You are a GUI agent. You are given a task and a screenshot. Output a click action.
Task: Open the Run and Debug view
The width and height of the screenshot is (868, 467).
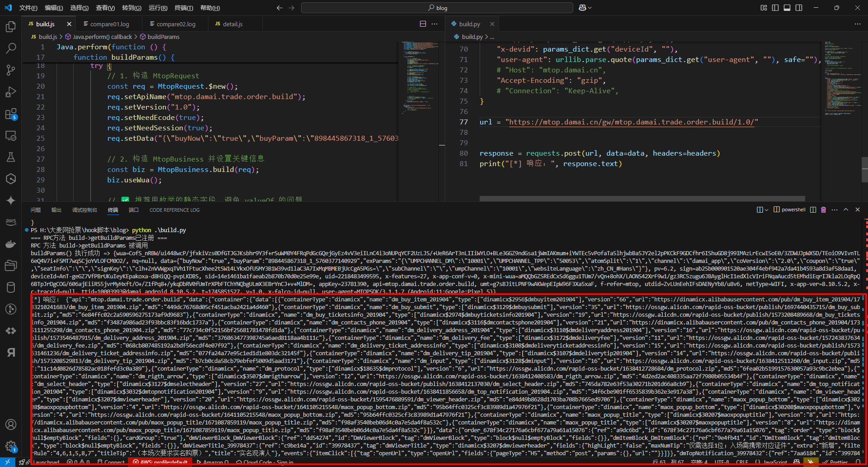[x=11, y=92]
